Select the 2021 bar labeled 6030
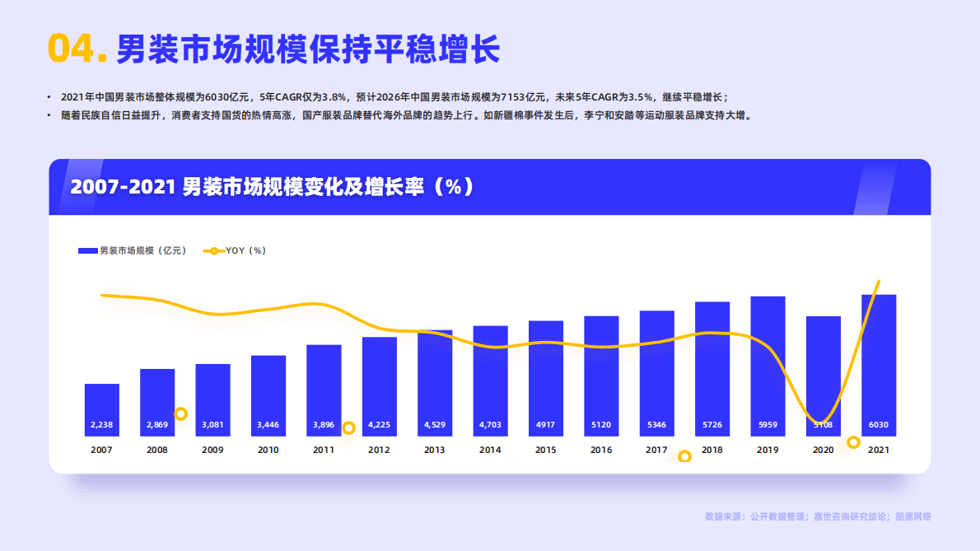The width and height of the screenshot is (980, 551). click(x=878, y=367)
